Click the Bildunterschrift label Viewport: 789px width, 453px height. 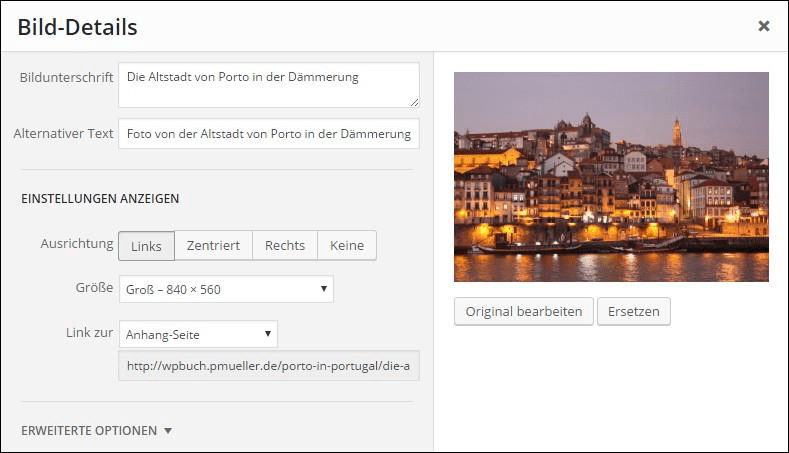coord(66,77)
